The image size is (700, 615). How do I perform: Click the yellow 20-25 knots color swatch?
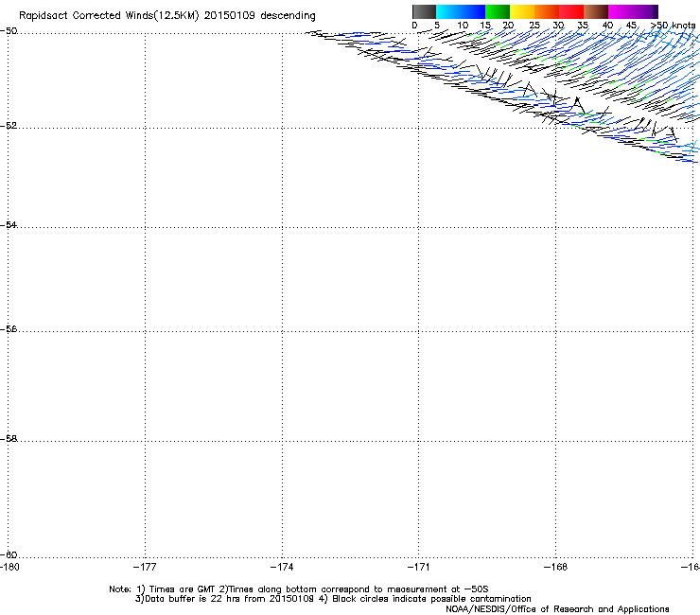pos(522,11)
